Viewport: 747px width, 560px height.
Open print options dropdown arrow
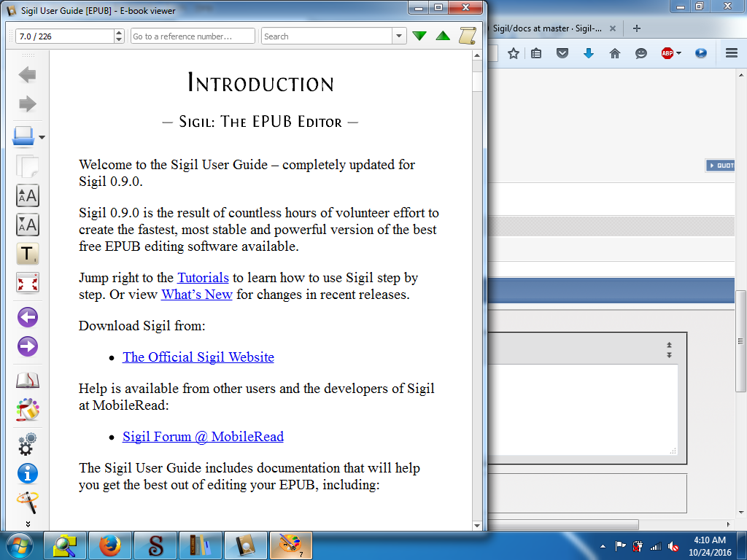tap(42, 137)
